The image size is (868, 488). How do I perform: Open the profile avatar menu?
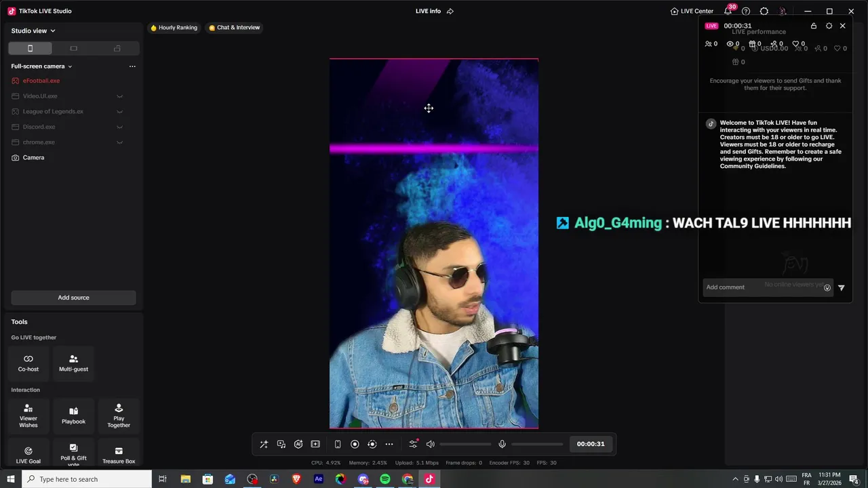point(783,11)
